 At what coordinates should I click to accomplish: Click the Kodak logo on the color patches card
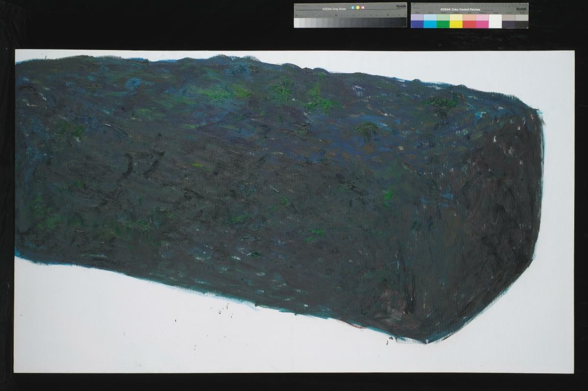click(x=521, y=9)
